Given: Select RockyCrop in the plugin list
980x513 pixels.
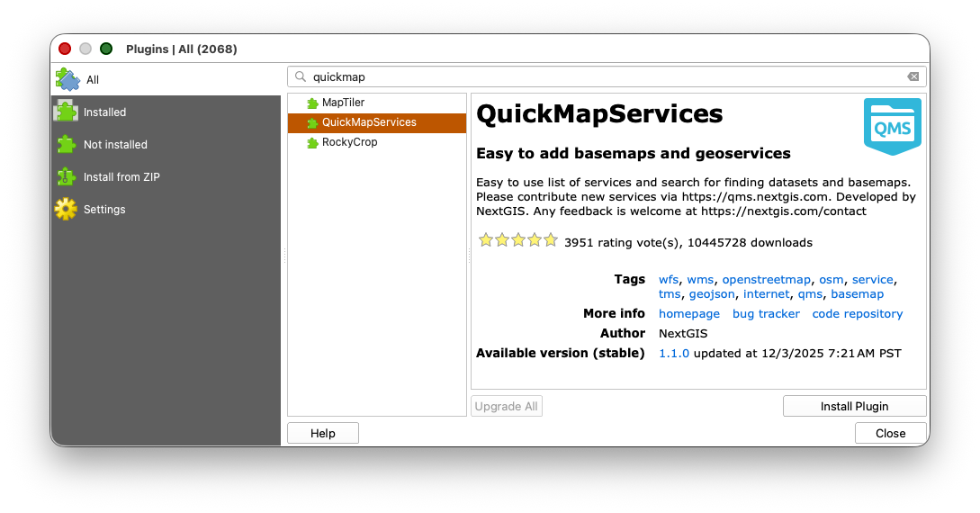Looking at the screenshot, I should 349,142.
